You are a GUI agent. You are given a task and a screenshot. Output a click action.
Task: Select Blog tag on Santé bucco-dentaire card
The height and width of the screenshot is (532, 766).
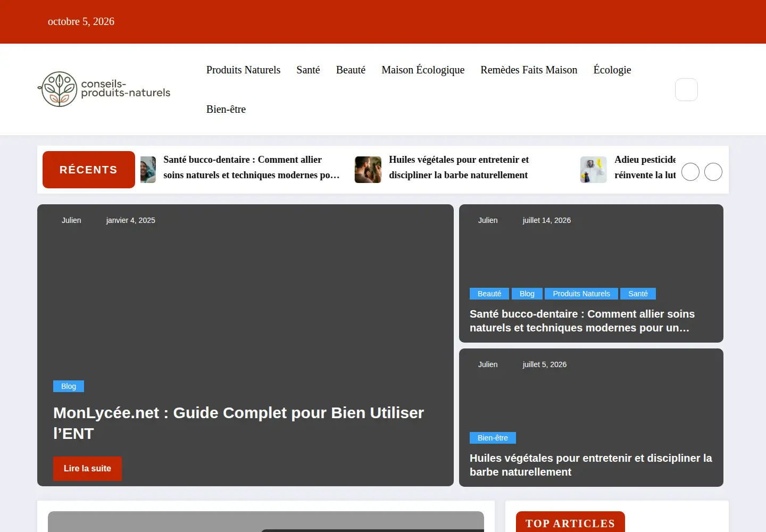[x=527, y=294]
